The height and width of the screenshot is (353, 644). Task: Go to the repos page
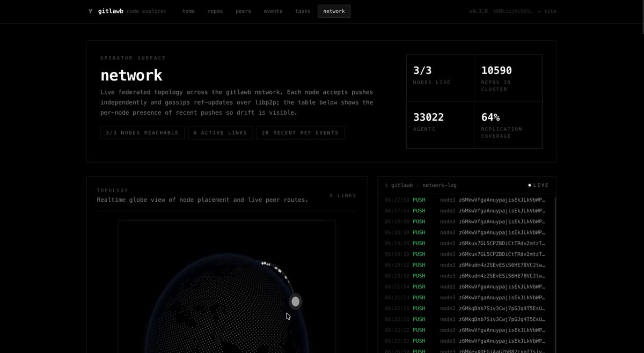pos(215,11)
